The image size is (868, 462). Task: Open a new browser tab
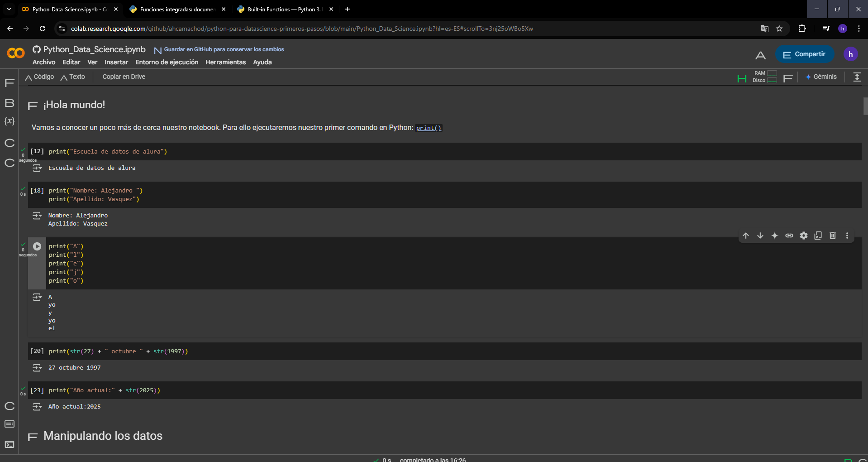(x=348, y=9)
